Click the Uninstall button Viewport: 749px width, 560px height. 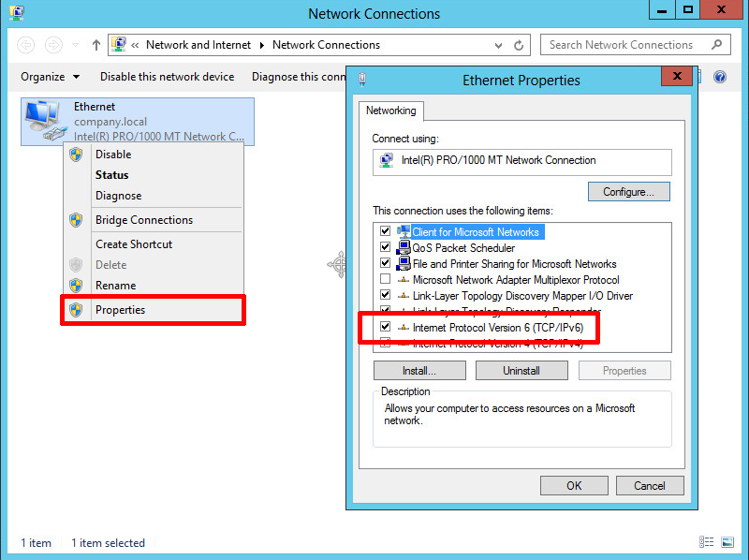521,371
